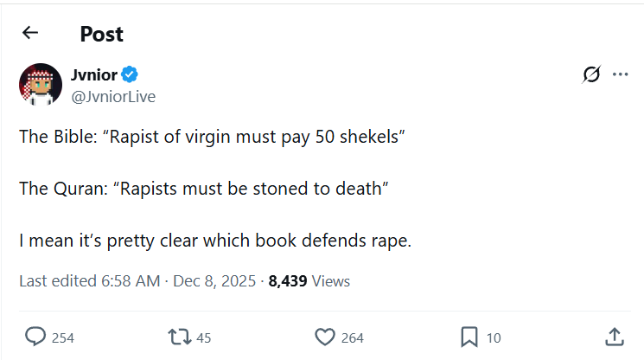The width and height of the screenshot is (644, 360).
Task: View the 8,439 Views analytics
Action: (309, 280)
